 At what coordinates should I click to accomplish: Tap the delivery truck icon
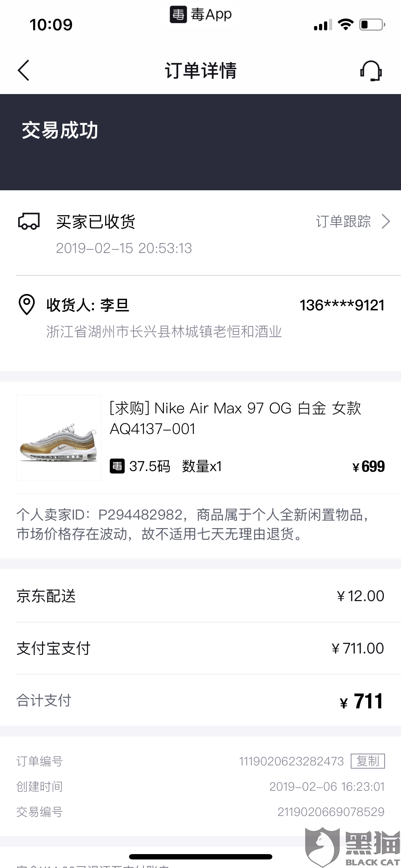(29, 222)
